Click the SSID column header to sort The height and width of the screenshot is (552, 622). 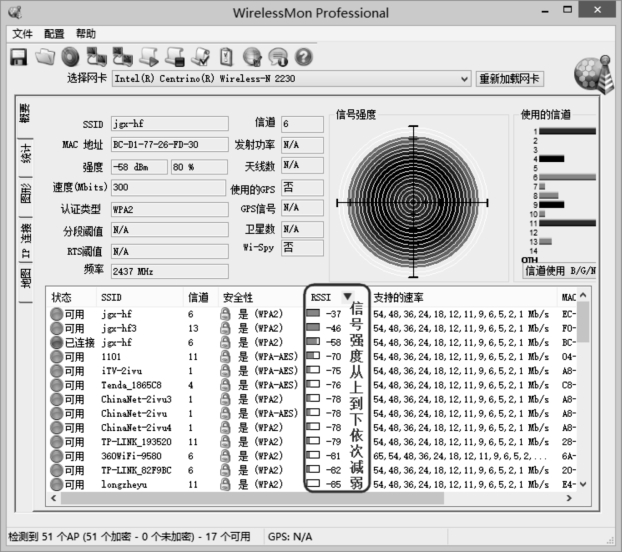pos(110,297)
